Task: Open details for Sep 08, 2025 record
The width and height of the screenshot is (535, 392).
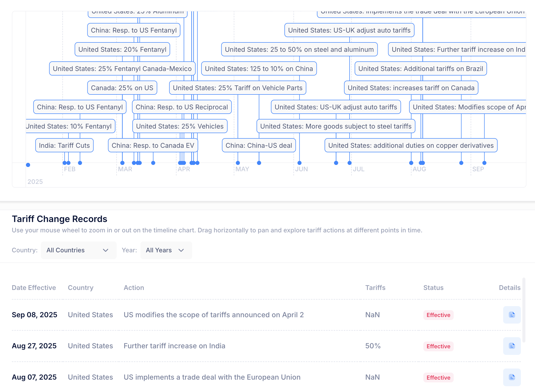Action: click(x=512, y=315)
